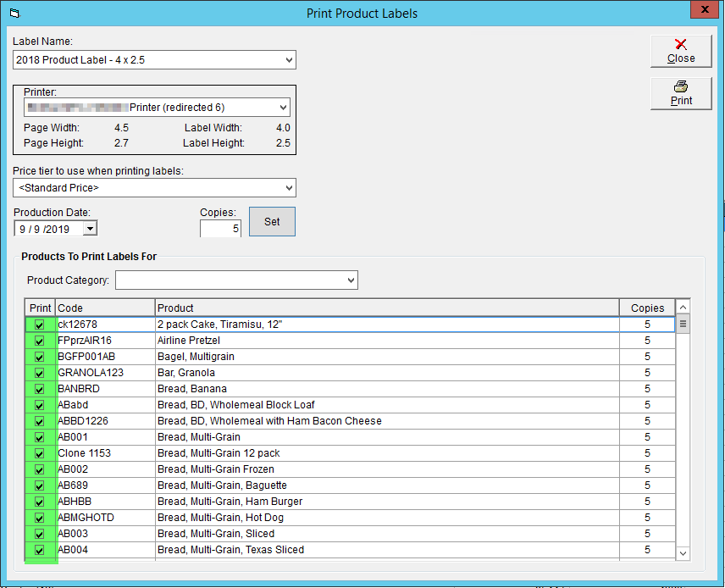Click the code cell 'ABMGHOTD'
This screenshot has width=725, height=588.
[x=105, y=517]
